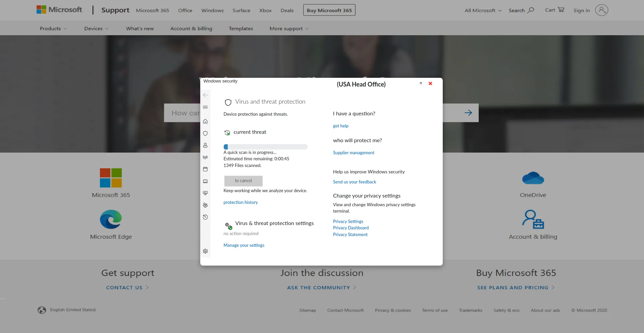644x333 pixels.
Task: Expand the More support dropdown
Action: point(289,29)
